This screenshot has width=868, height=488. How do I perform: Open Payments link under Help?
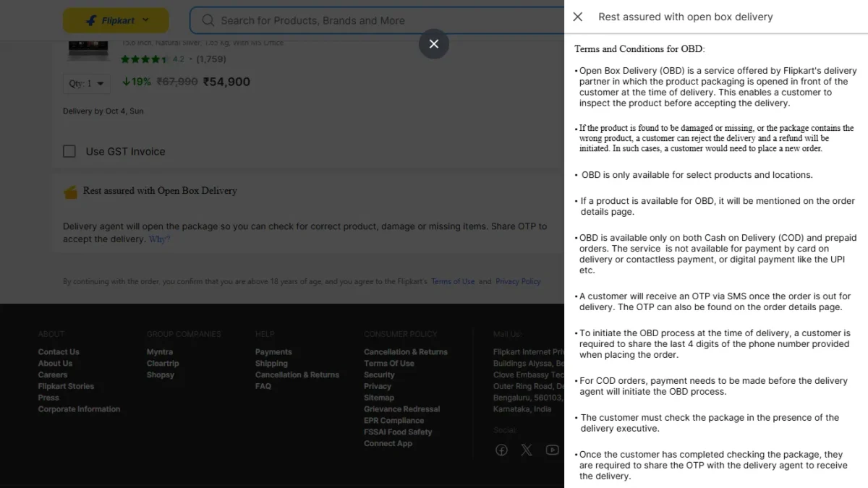[x=273, y=352]
